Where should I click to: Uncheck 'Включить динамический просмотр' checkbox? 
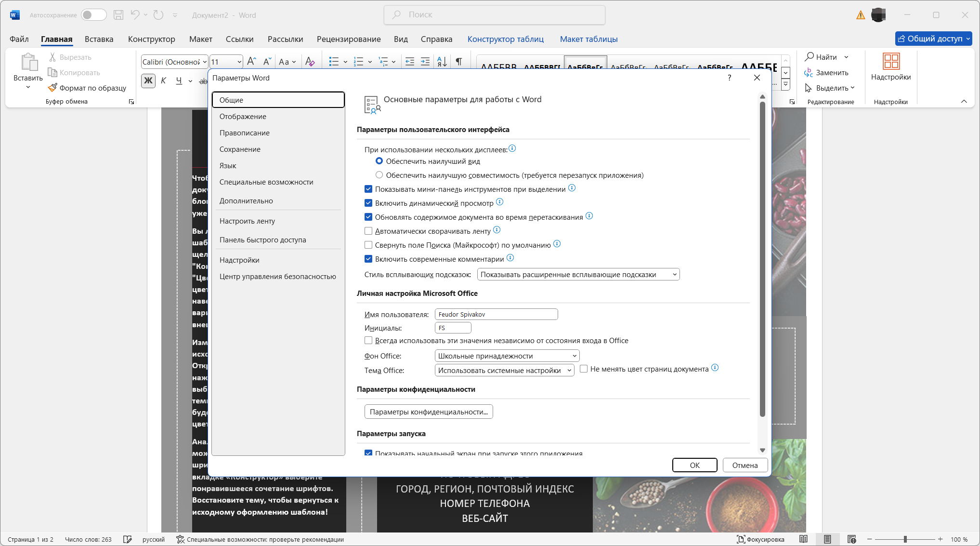pos(368,203)
